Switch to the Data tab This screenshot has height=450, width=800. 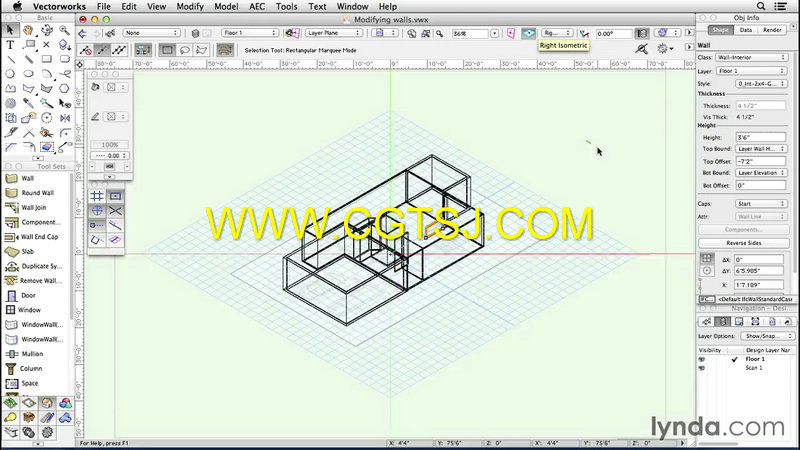(745, 30)
